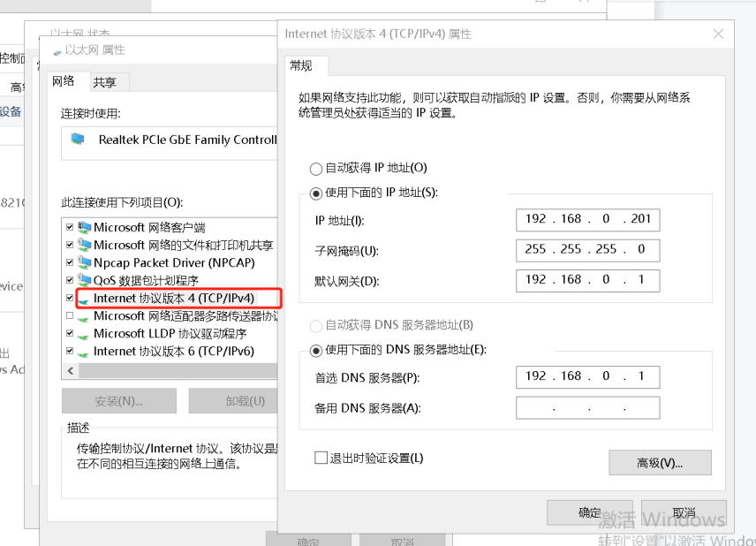Click the 子网掩码 field showing 255.255.255.0
This screenshot has height=546, width=756.
click(x=587, y=250)
